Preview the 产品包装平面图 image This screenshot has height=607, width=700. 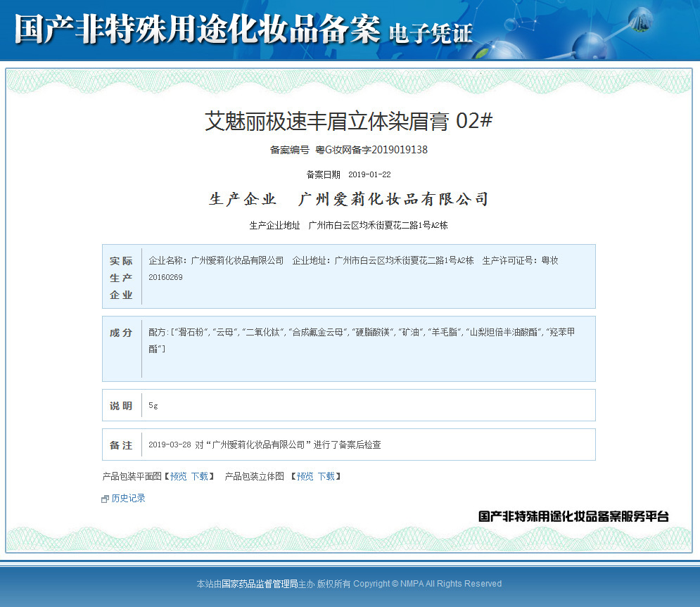(179, 476)
